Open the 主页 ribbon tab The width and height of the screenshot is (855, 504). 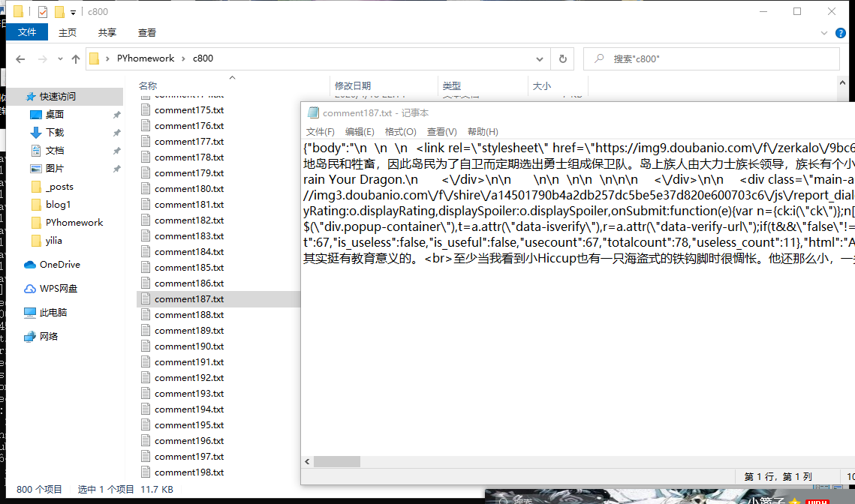click(x=68, y=33)
